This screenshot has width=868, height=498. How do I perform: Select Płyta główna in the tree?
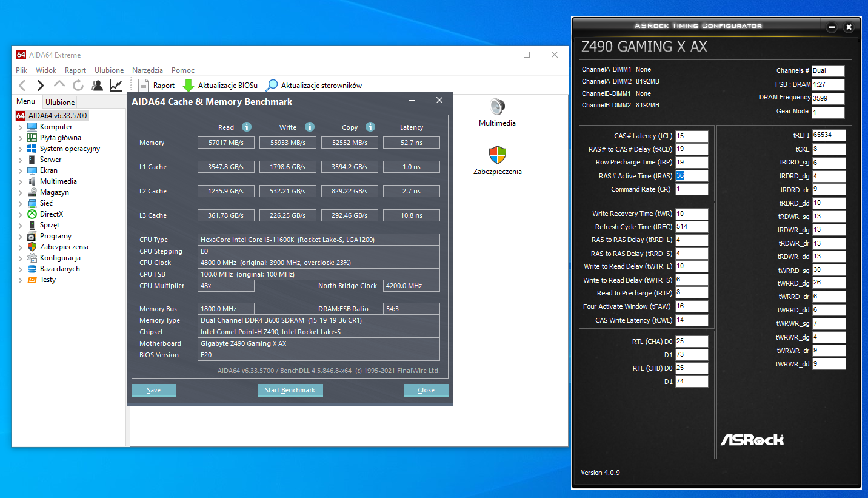(61, 138)
